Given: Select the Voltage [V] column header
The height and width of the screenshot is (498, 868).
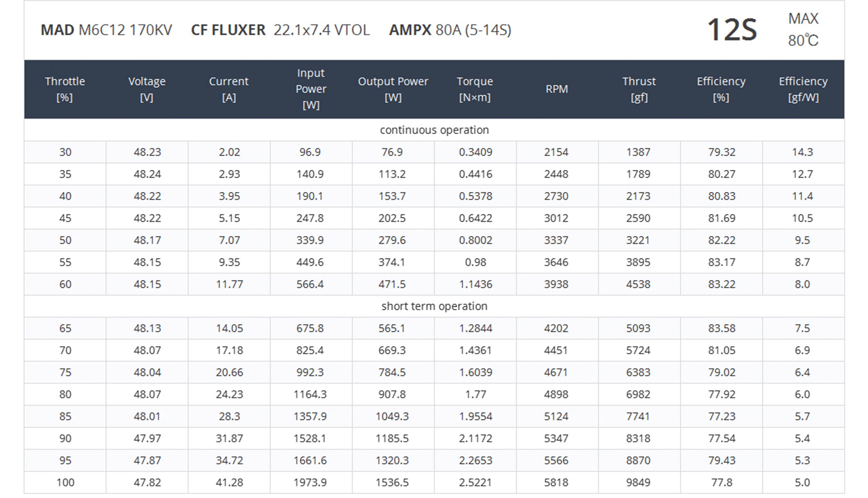Looking at the screenshot, I should (147, 89).
